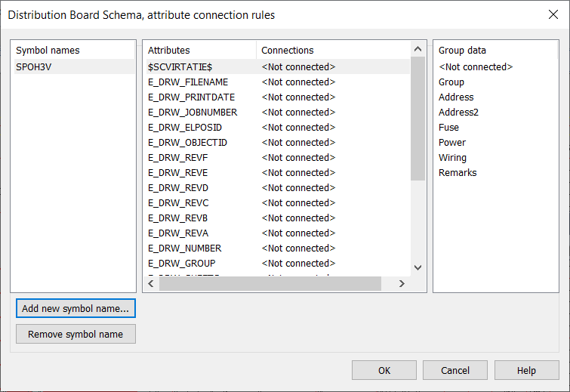Select the E_DRW_FILENAME attribute
570x392 pixels.
(x=188, y=82)
